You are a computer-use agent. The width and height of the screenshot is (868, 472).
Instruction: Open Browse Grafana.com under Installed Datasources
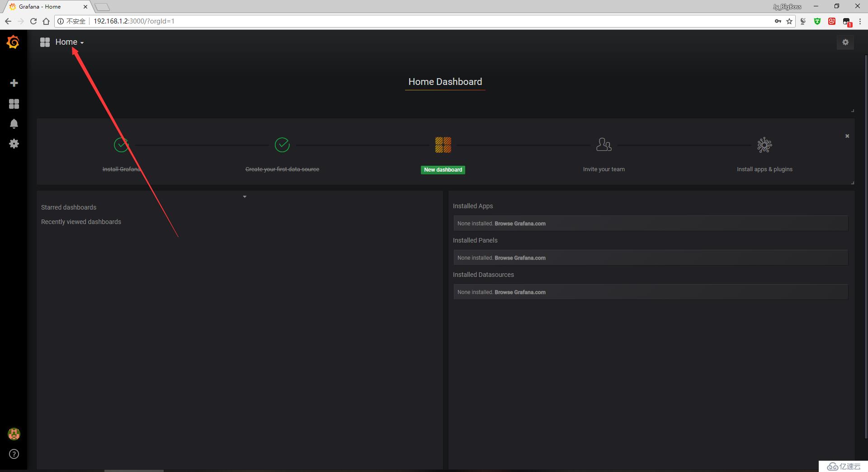[520, 292]
